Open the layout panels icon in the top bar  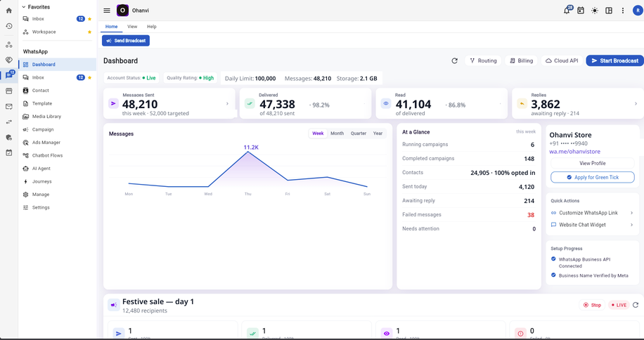(x=609, y=11)
